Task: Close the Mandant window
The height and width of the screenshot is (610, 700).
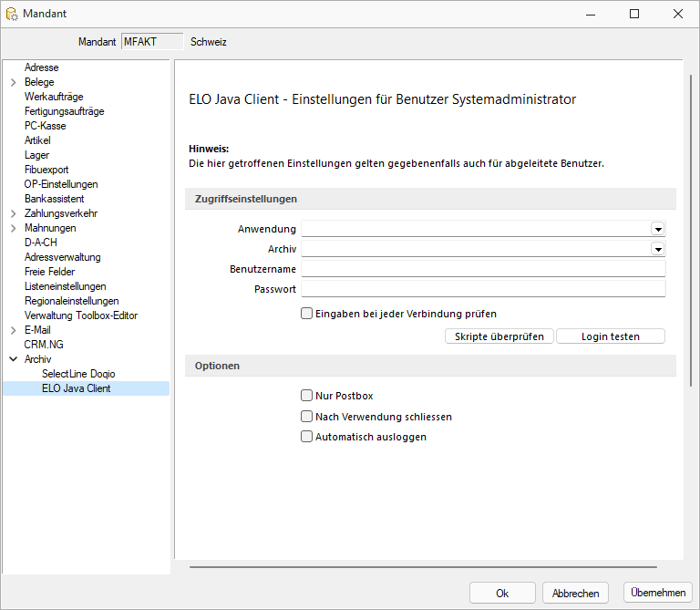Action: pyautogui.click(x=678, y=14)
